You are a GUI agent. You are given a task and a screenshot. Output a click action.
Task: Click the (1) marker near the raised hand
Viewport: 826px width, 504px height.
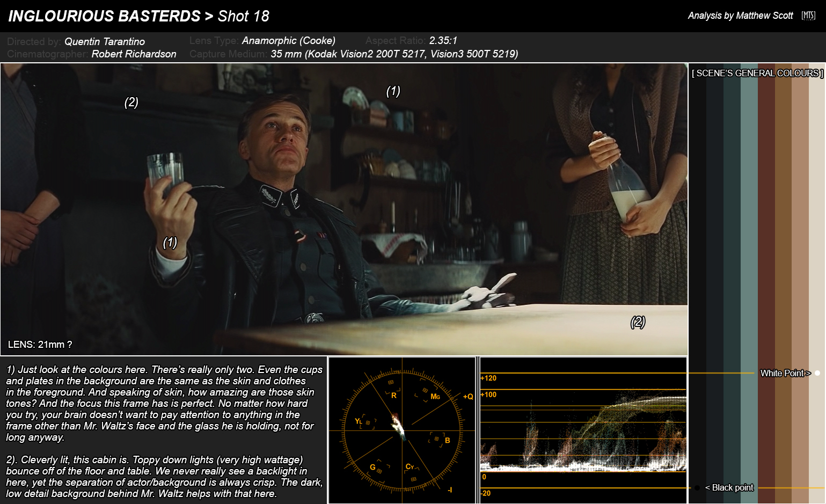pyautogui.click(x=170, y=243)
